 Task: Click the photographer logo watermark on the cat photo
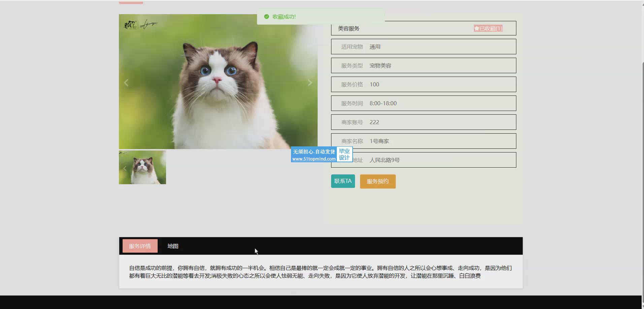coord(140,24)
